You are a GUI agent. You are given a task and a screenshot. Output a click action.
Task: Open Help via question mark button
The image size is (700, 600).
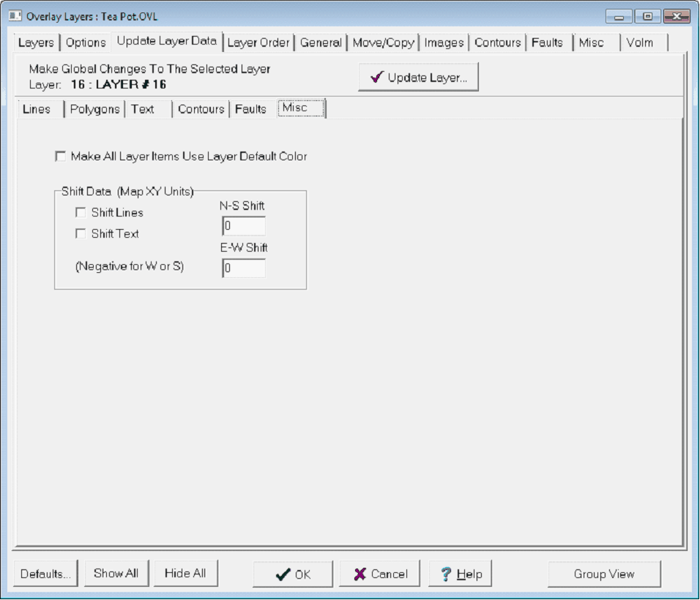pos(460,574)
